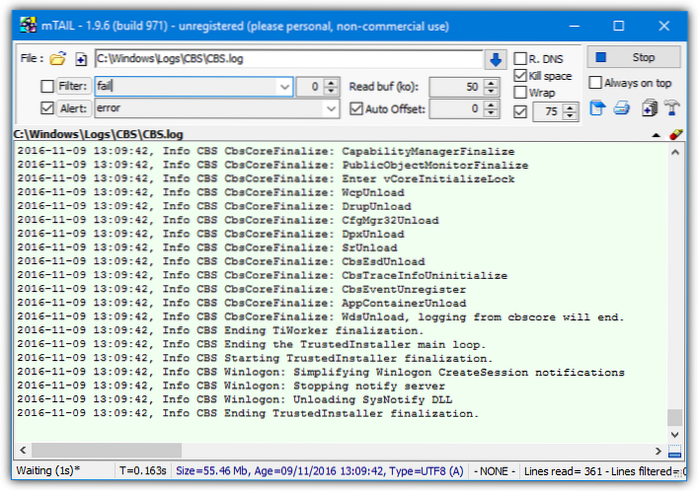The height and width of the screenshot is (491, 698).
Task: Decrease Auto Offset value down arrow
Action: coord(491,113)
